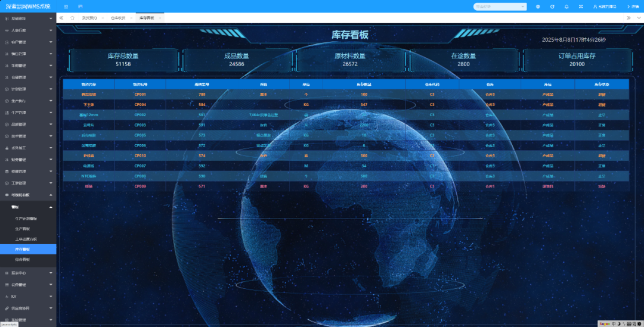Image resolution: width=644 pixels, height=327 pixels.
Task: Click the IOT pulse icon in sidebar
Action: [7, 296]
